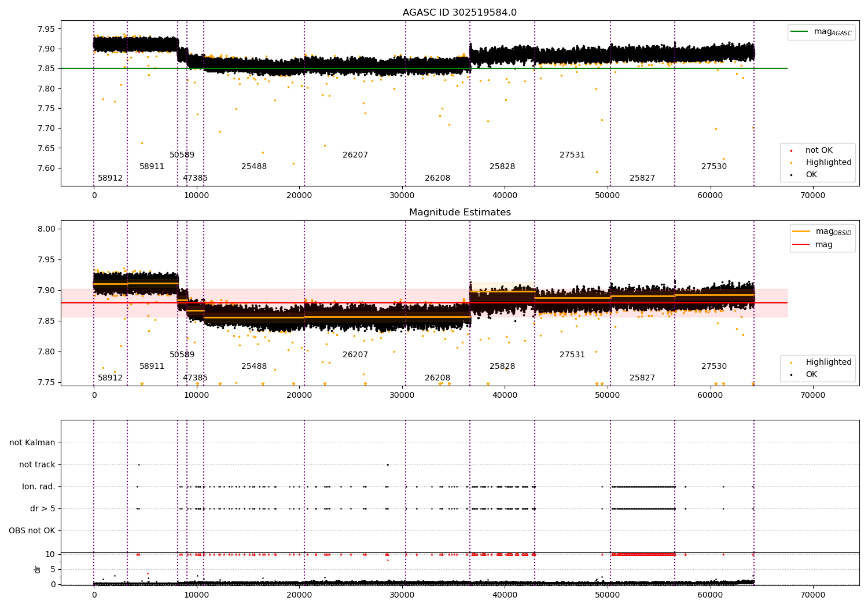Click the 'OBS not OK' axis label
This screenshot has width=868, height=608.
point(32,531)
